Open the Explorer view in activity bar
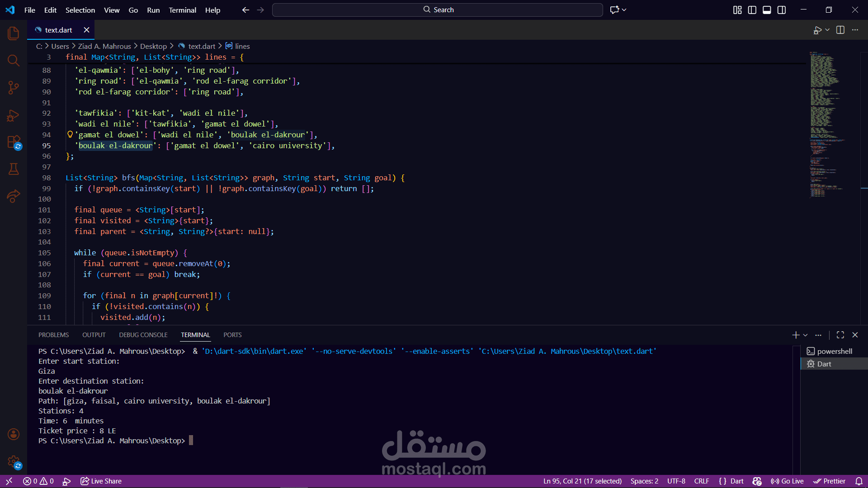Screen dimensions: 868x488 pyautogui.click(x=14, y=33)
